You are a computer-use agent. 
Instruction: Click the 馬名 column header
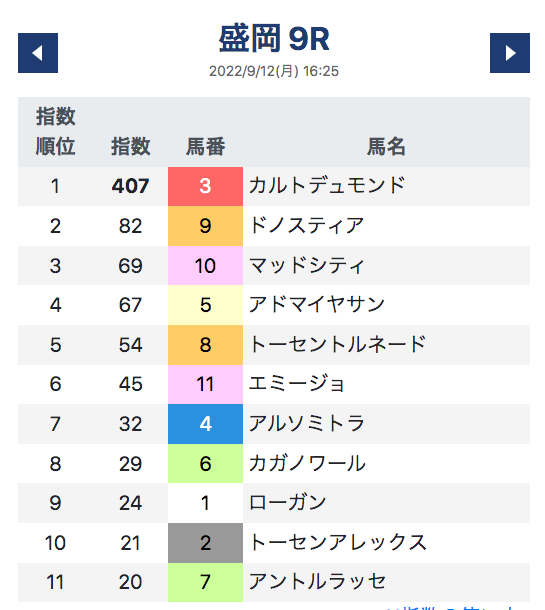click(386, 147)
